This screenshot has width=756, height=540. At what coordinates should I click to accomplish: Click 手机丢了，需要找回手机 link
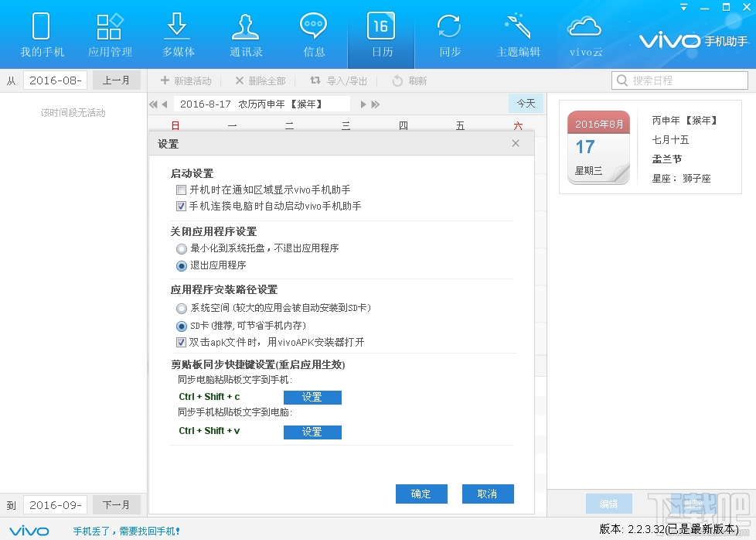[x=126, y=531]
